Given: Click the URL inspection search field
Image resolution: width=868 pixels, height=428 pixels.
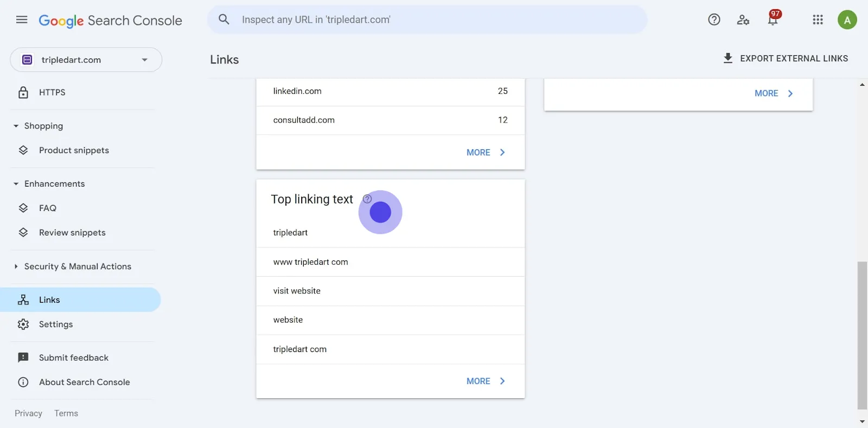Looking at the screenshot, I should coord(427,20).
